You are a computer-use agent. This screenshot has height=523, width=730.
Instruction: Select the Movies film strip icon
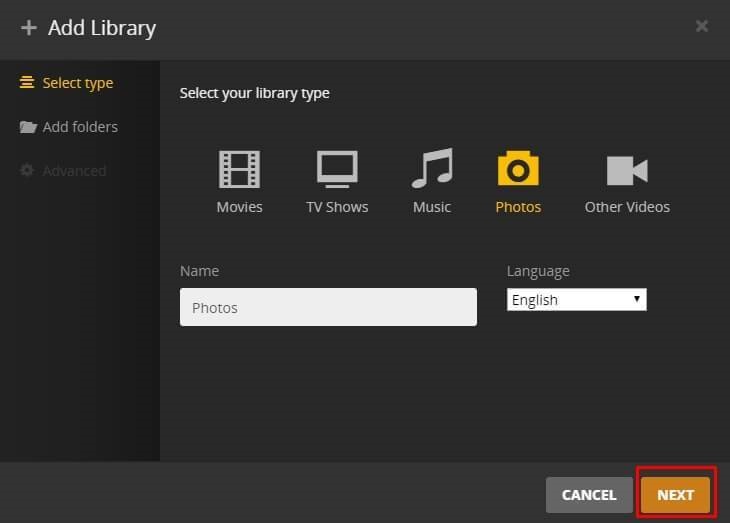tap(239, 169)
